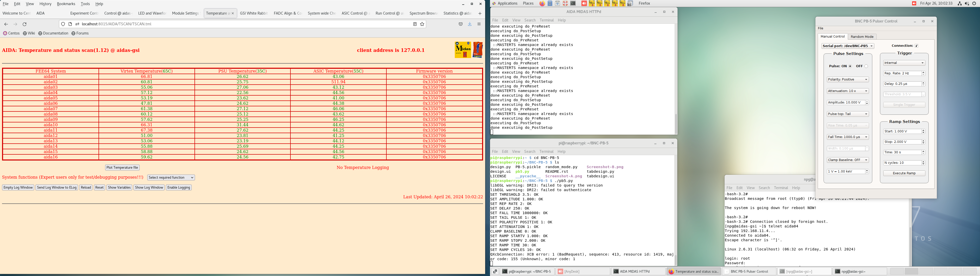Open the Attenuation: 10 x dropdown
The height and width of the screenshot is (276, 980).
[x=848, y=91]
